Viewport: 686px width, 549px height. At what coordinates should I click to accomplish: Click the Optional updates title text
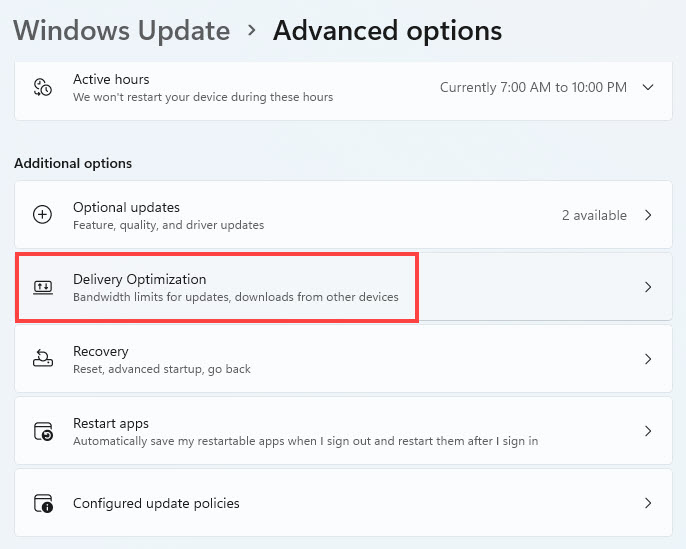pos(126,207)
